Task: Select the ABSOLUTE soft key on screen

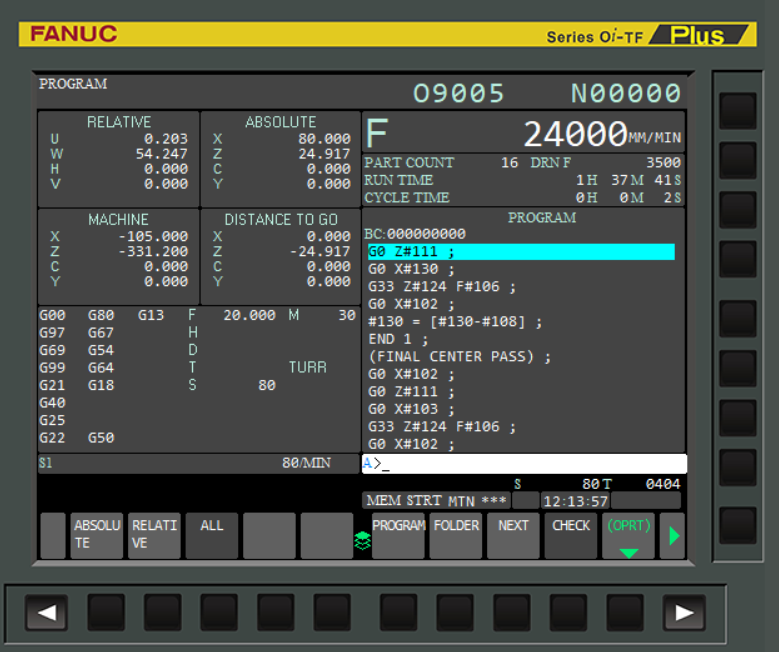Action: (x=96, y=535)
